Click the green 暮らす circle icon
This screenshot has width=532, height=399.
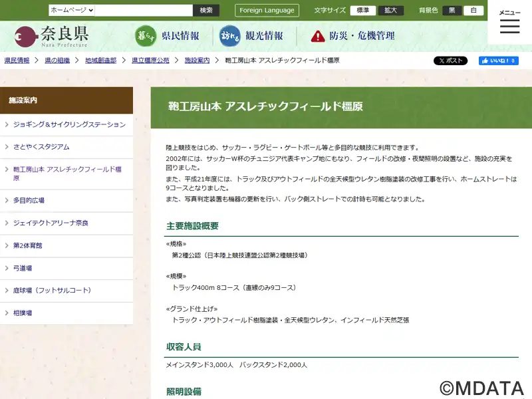(x=145, y=36)
